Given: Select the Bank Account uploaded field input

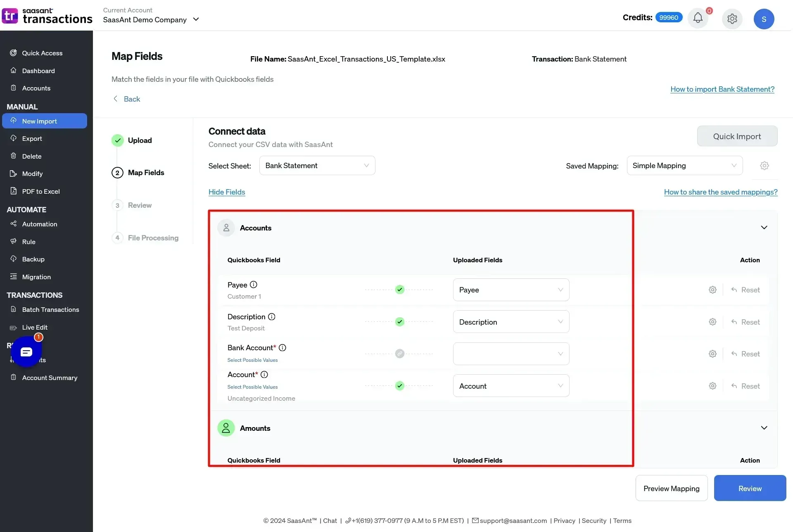Looking at the screenshot, I should point(509,353).
